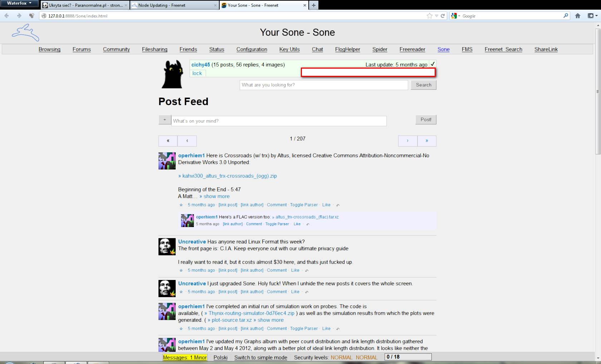Go to previous page of post feed
This screenshot has height=364, width=601.
click(x=187, y=141)
